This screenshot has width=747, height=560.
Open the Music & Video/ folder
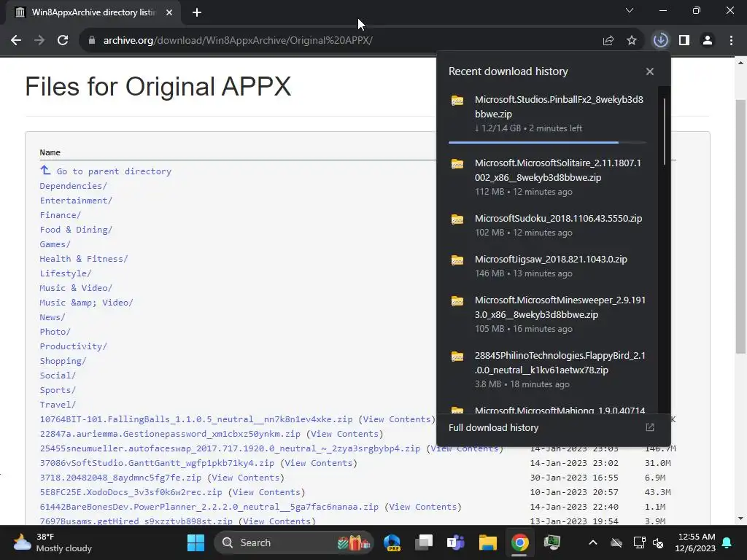76,288
